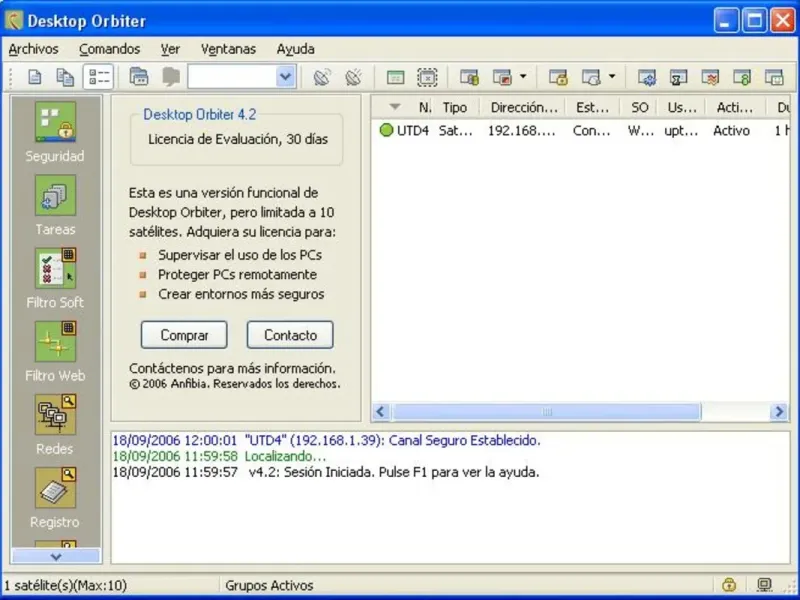The height and width of the screenshot is (600, 800).
Task: Sort by the Tipo column header
Action: [x=455, y=107]
